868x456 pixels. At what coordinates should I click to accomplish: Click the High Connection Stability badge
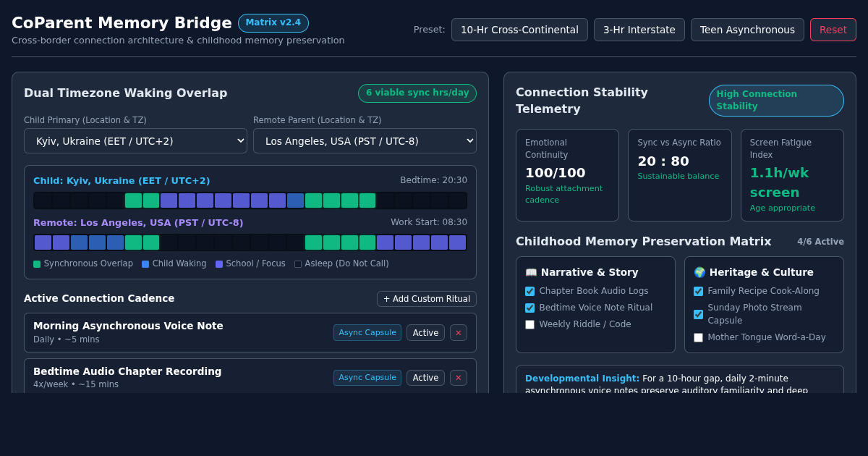click(776, 101)
